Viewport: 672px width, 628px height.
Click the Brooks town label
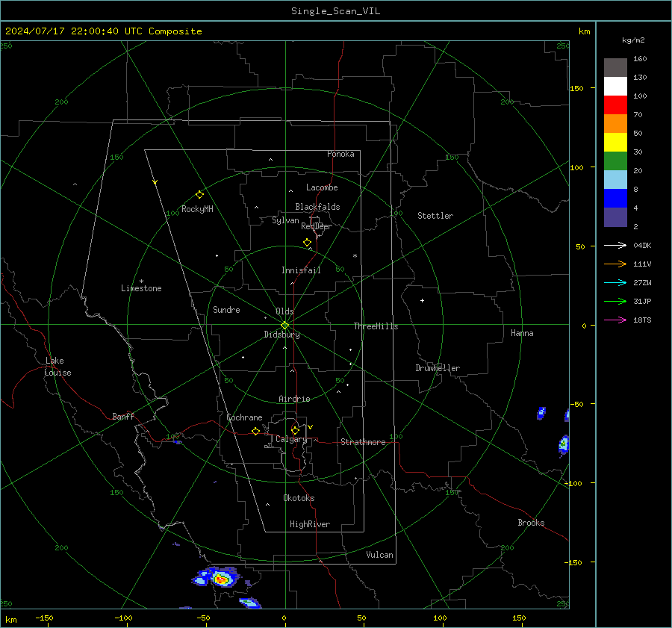point(531,523)
